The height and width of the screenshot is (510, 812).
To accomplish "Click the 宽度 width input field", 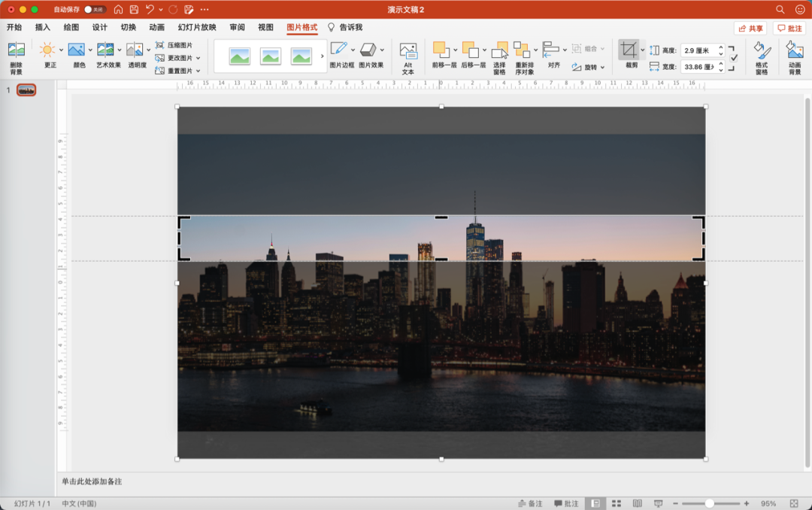I will pyautogui.click(x=698, y=67).
